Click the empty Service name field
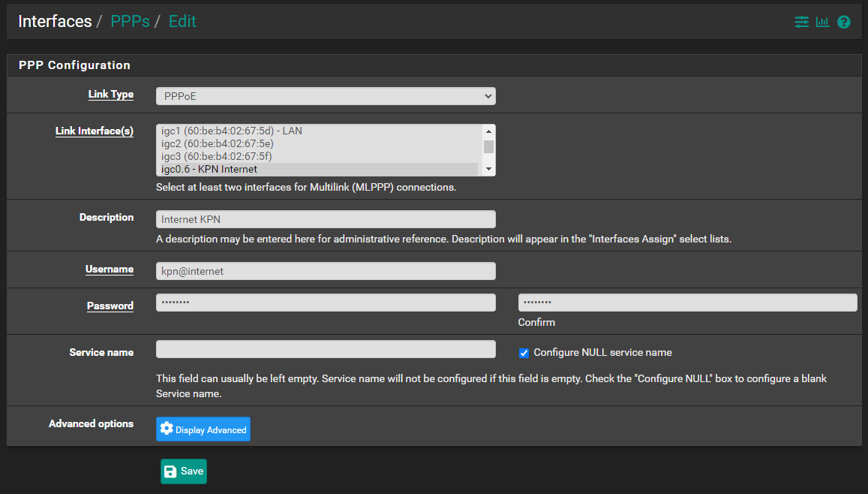Image resolution: width=868 pixels, height=494 pixels. (326, 349)
